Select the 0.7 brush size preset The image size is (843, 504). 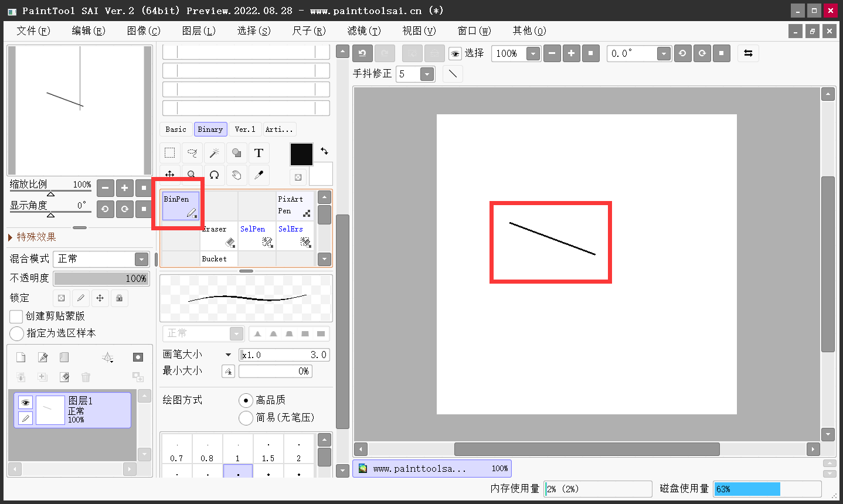click(176, 449)
